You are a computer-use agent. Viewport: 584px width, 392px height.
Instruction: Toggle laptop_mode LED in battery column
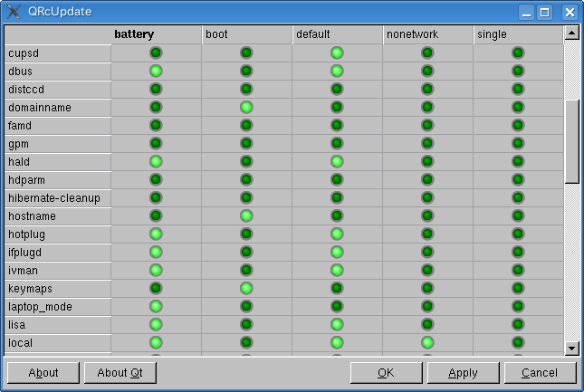click(x=156, y=307)
